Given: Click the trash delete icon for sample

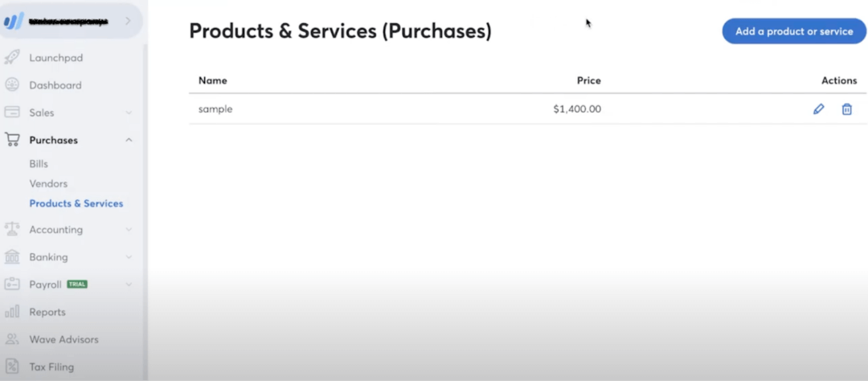Looking at the screenshot, I should (846, 109).
